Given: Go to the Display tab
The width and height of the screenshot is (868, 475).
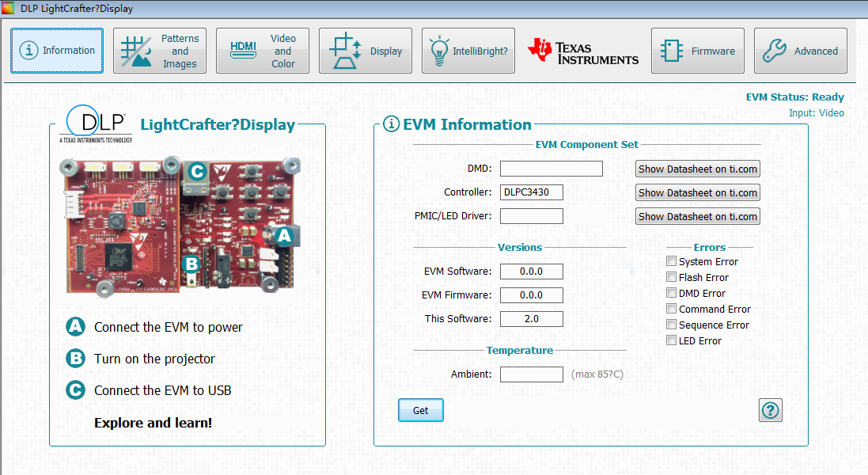Looking at the screenshot, I should [x=366, y=51].
